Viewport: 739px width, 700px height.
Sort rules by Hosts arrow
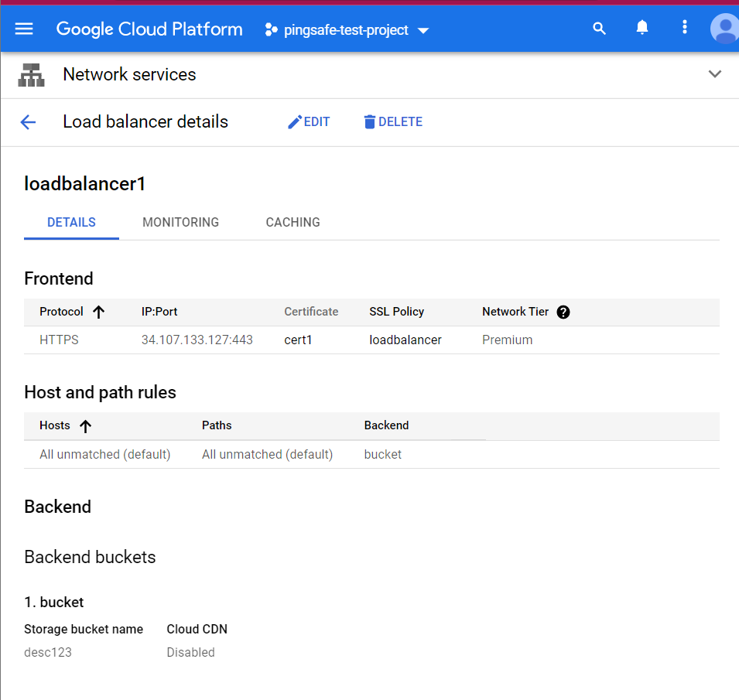click(85, 425)
